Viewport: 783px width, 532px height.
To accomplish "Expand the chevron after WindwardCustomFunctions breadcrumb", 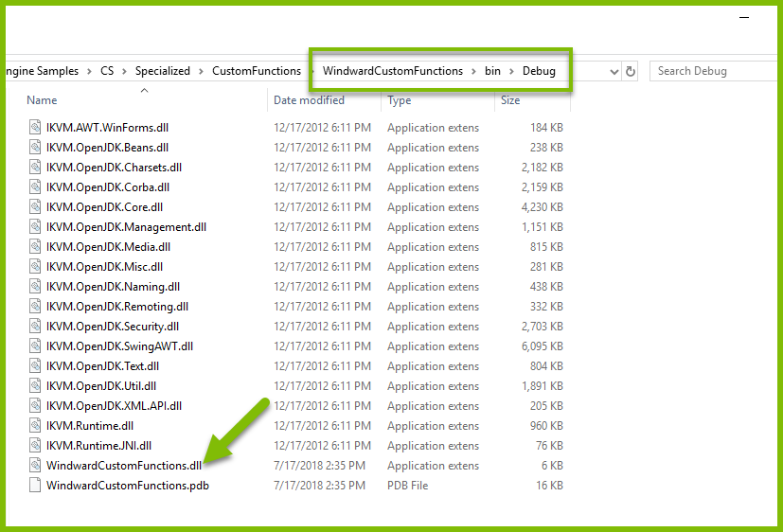I will tap(473, 71).
